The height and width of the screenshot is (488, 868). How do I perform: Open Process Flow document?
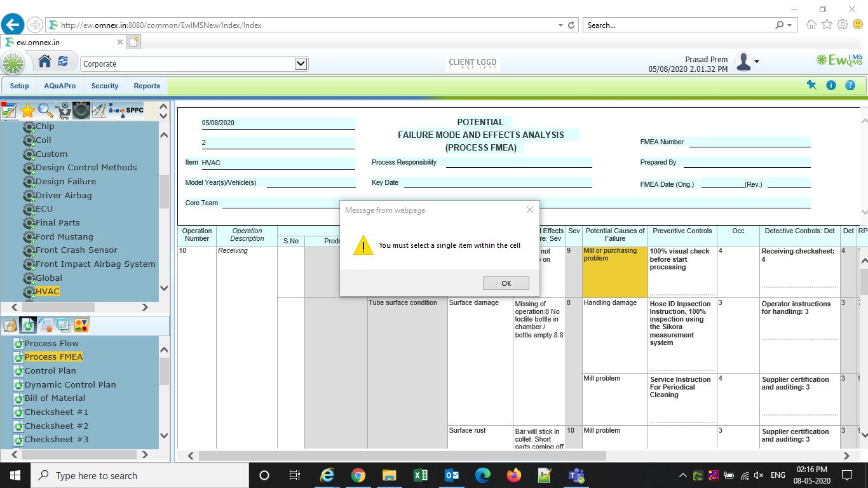click(x=51, y=344)
